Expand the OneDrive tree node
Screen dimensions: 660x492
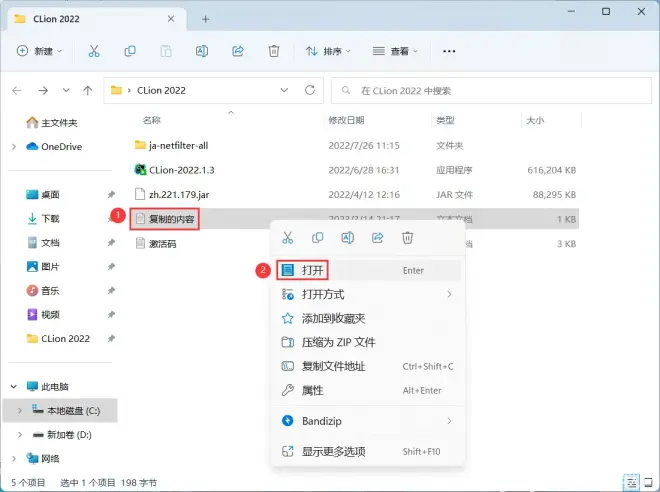point(14,146)
